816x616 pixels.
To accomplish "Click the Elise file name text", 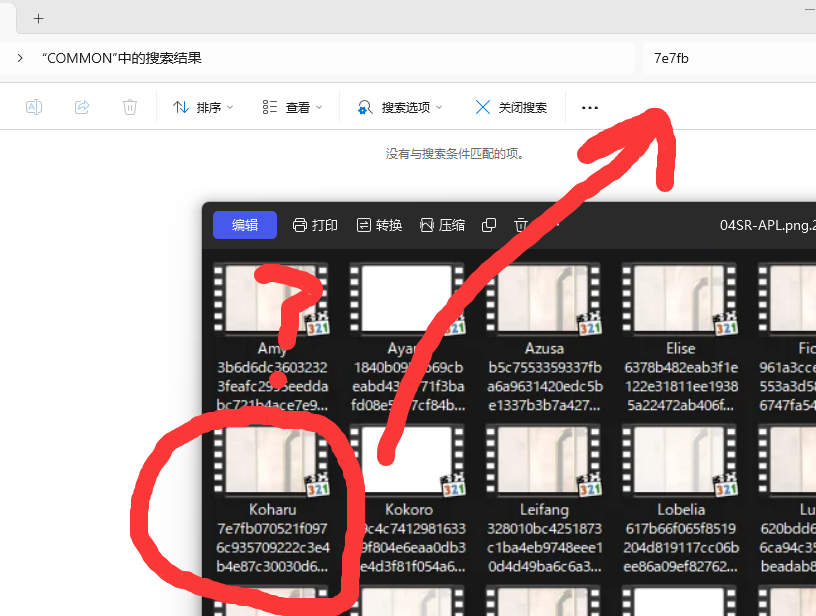I will tap(681, 348).
